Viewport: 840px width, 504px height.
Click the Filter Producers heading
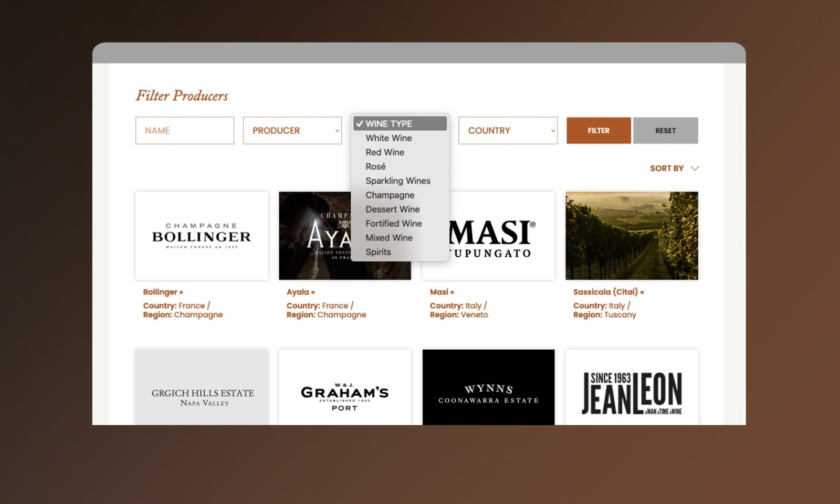[x=182, y=96]
